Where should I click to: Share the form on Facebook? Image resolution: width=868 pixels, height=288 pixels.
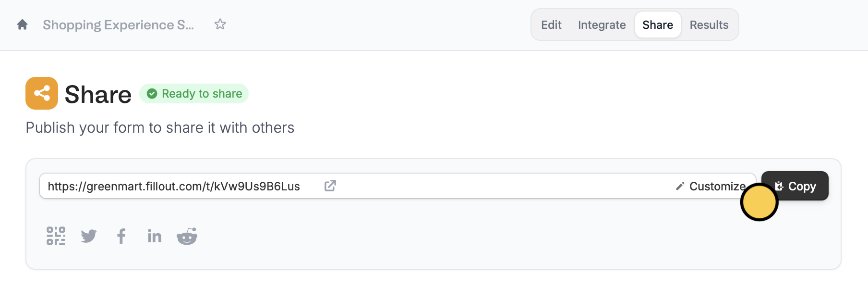121,236
